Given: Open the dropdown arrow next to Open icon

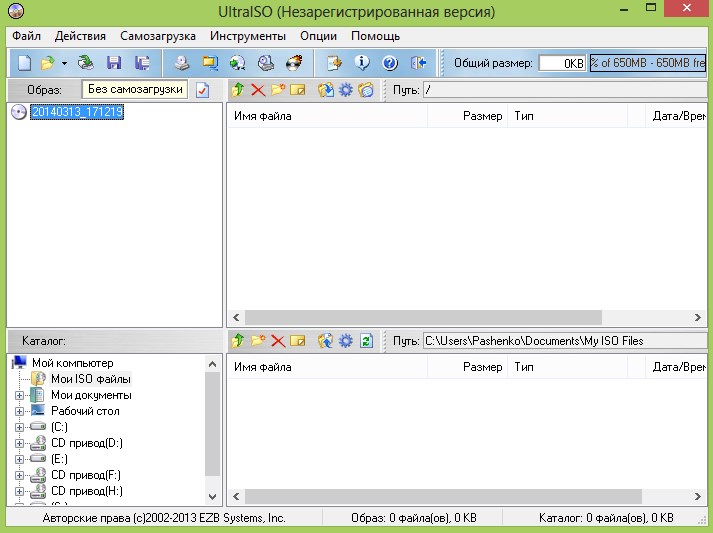Looking at the screenshot, I should click(x=64, y=63).
